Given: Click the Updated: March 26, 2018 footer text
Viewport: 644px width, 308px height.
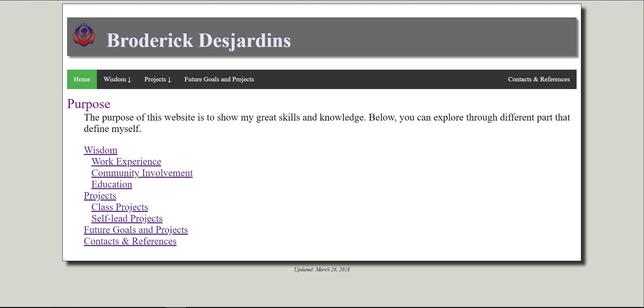Looking at the screenshot, I should 322,269.
